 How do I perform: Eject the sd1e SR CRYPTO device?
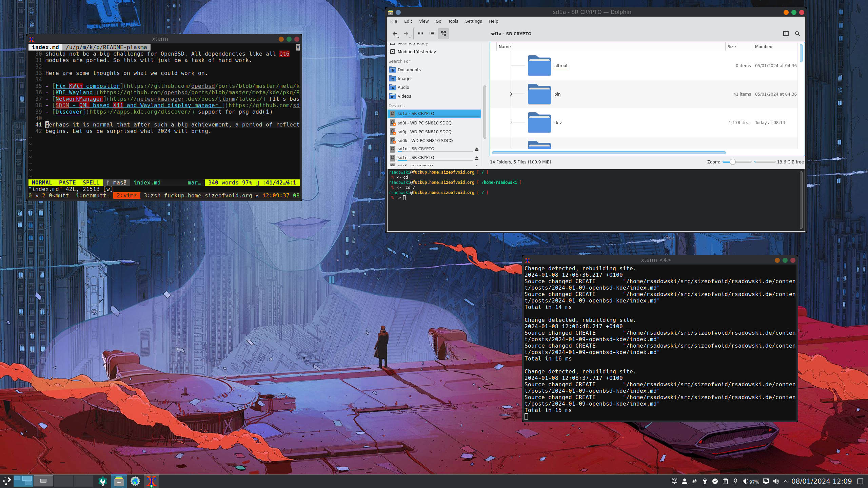[476, 158]
